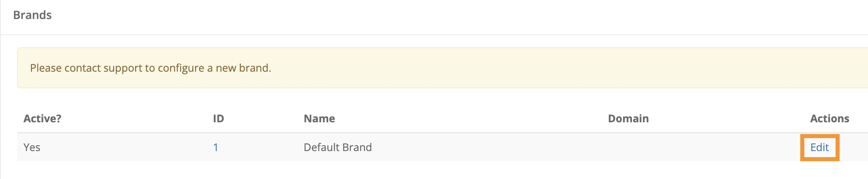Select the Default Brand name cell

click(x=337, y=147)
